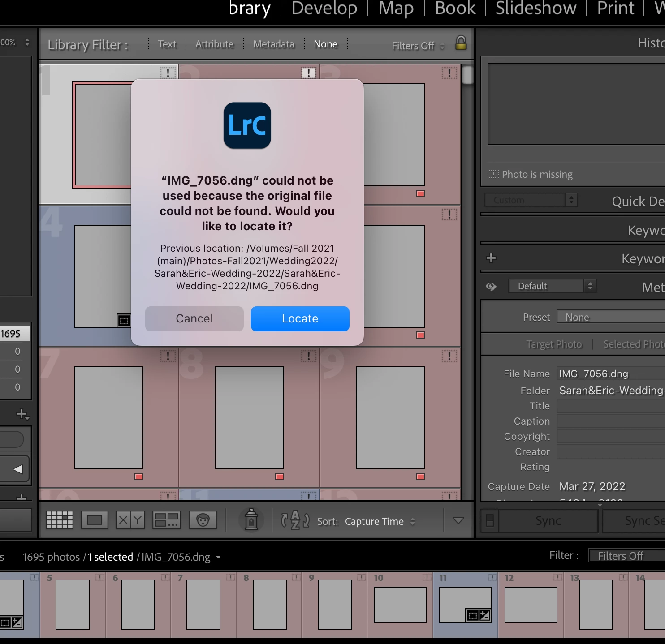
Task: Click missing photo exclamation badge on cell 8
Action: tap(308, 356)
